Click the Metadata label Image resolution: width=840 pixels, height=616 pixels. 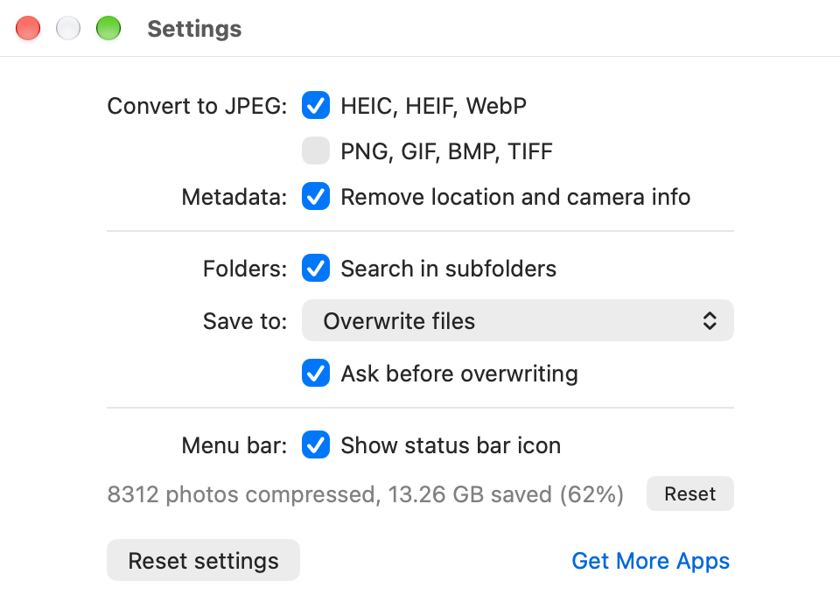point(234,197)
